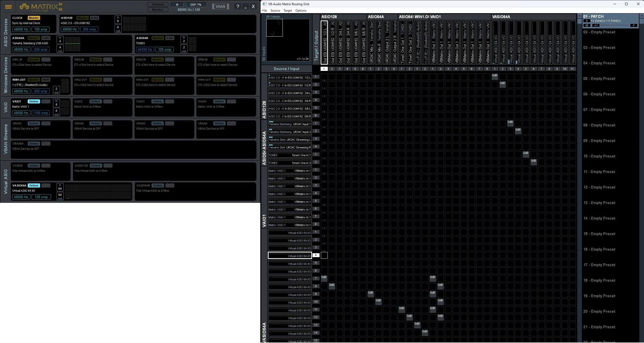Click the ASIO128 6-in channel count box
This screenshot has height=343, width=644.
point(118,19)
